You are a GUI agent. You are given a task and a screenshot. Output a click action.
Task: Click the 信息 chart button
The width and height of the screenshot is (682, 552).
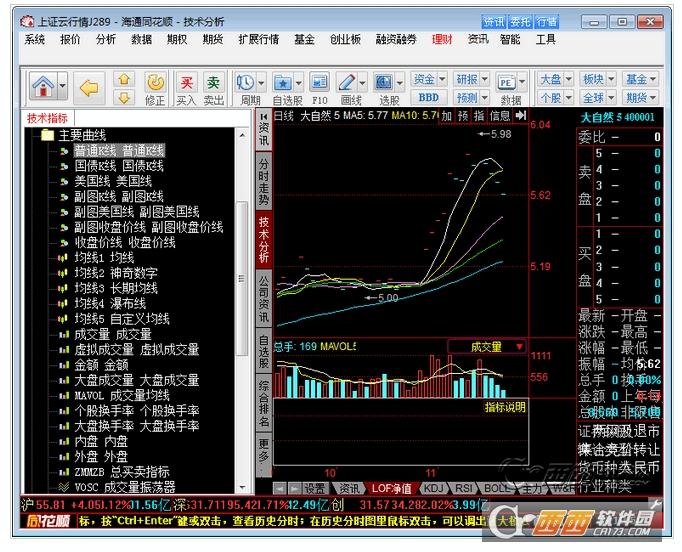click(499, 116)
